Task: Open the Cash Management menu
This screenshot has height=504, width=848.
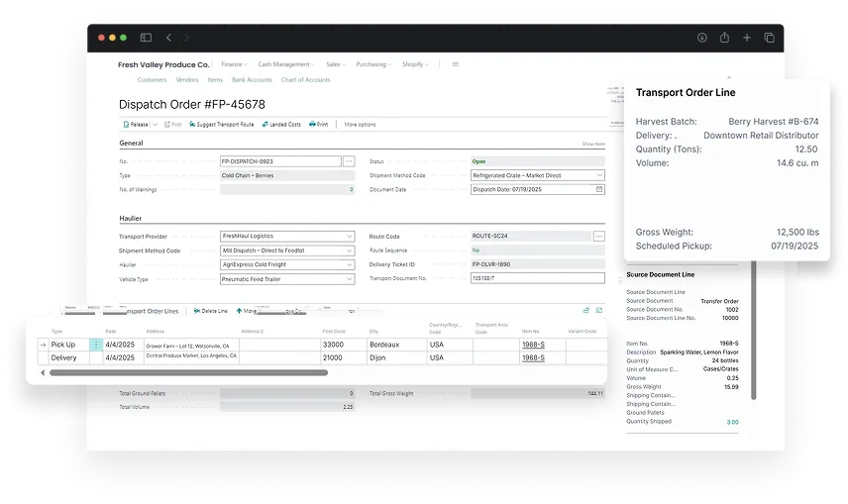Action: [x=285, y=64]
